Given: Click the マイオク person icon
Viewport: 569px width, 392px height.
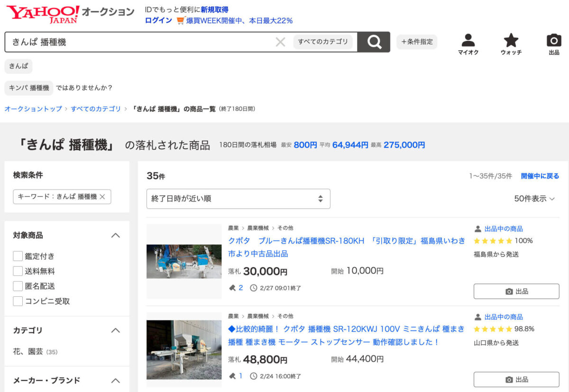Looking at the screenshot, I should [468, 40].
